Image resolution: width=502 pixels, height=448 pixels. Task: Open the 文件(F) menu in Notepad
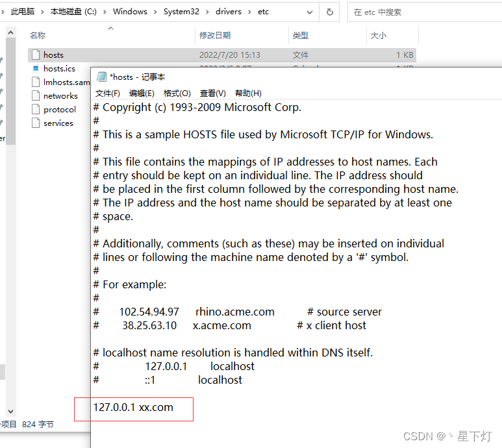[108, 93]
